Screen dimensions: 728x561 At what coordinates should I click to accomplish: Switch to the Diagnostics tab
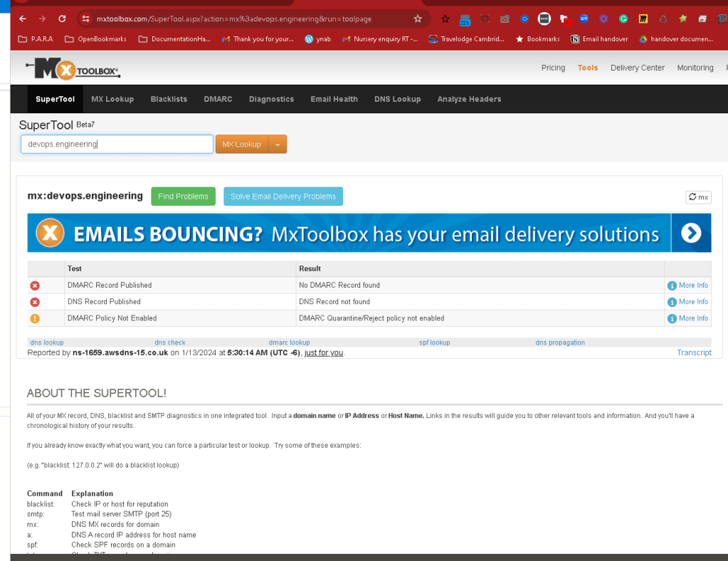tap(271, 99)
